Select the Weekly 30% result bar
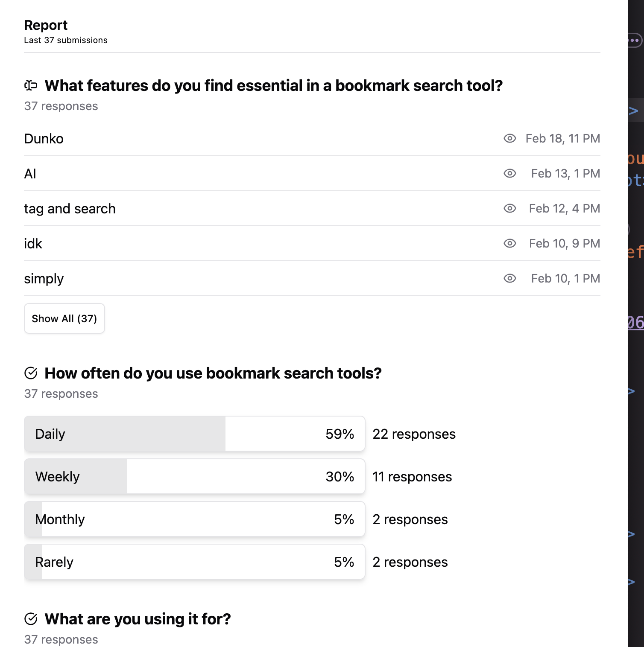Viewport: 644px width, 647px height. tap(194, 476)
